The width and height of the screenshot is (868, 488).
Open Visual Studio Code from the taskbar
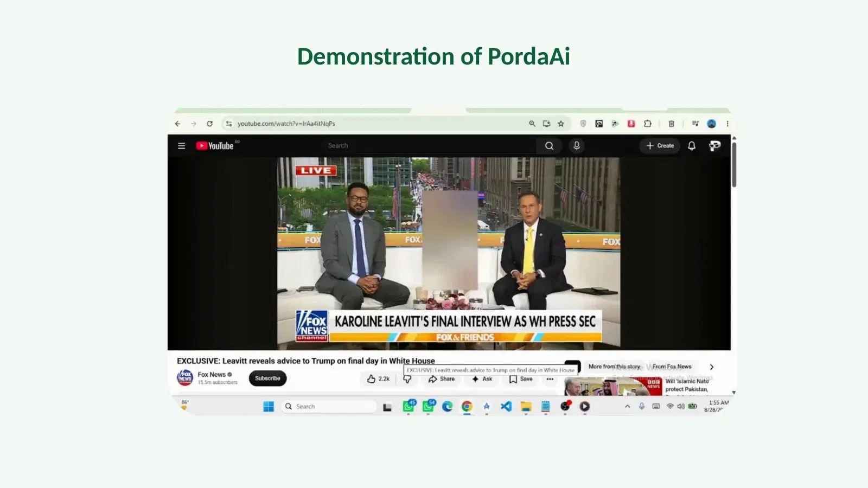(x=506, y=407)
